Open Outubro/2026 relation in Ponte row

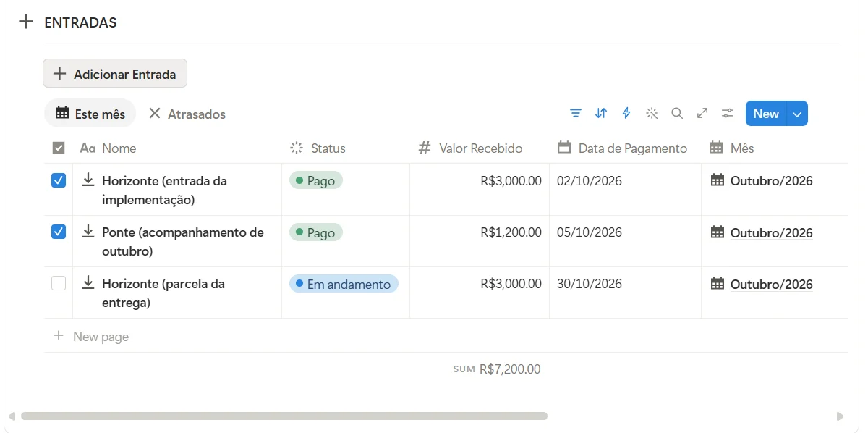pos(771,232)
